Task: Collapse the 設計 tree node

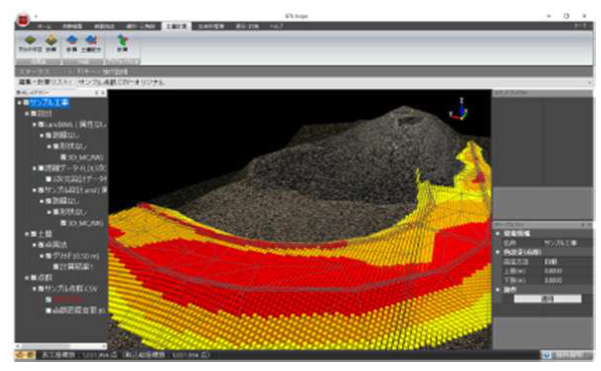Action: pos(27,114)
